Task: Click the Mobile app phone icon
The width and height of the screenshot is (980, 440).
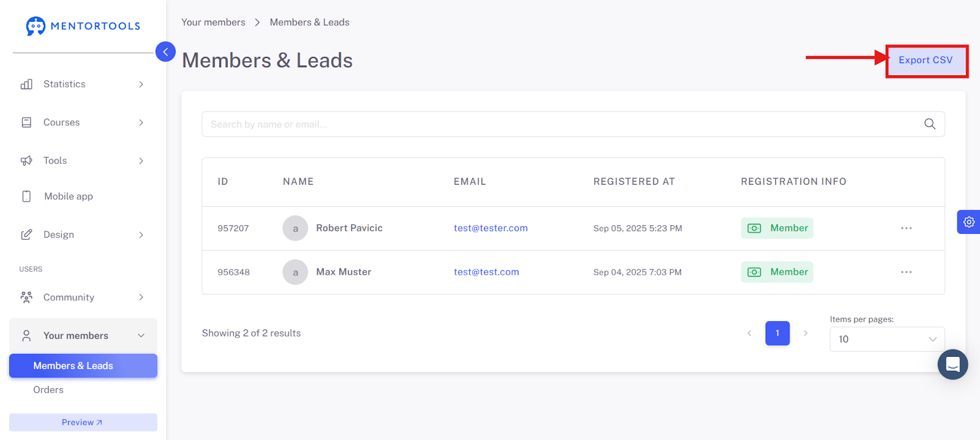Action: 26,196
